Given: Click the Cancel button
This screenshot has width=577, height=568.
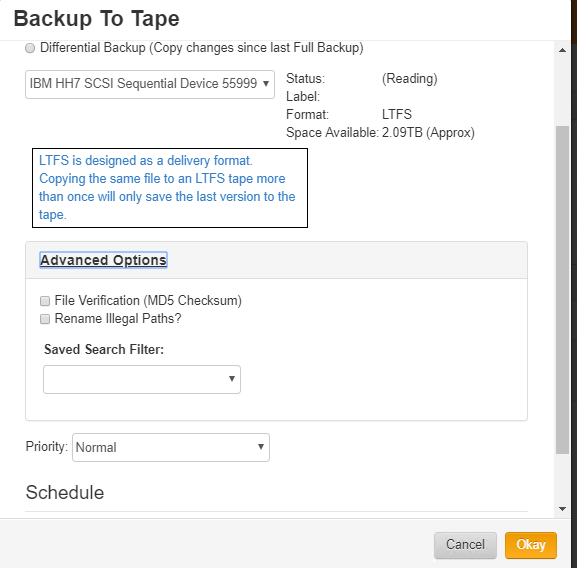Looking at the screenshot, I should point(465,545).
